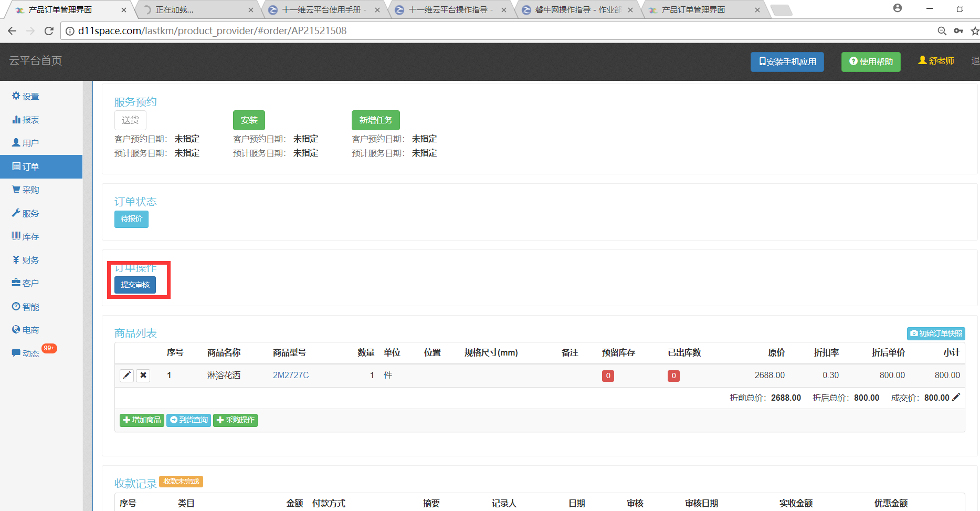980x511 pixels.
Task: Open a new browser tab
Action: pos(782,10)
